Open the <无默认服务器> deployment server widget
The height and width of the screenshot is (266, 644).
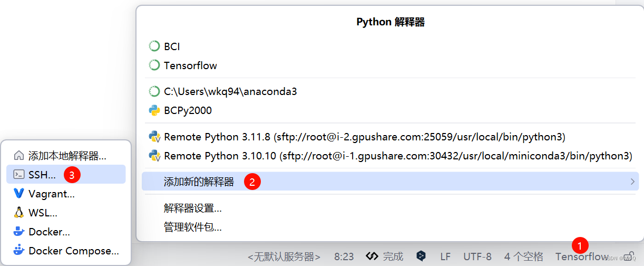tap(284, 256)
